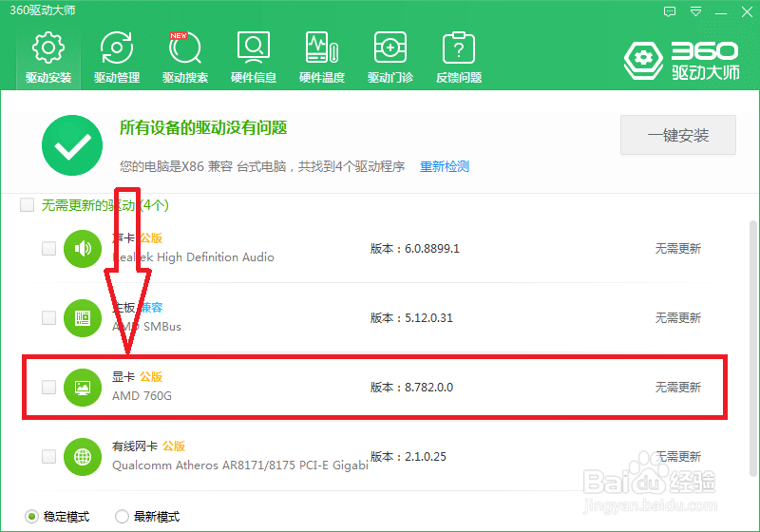Click the AMD 760G device name
760x532 pixels.
coord(142,396)
